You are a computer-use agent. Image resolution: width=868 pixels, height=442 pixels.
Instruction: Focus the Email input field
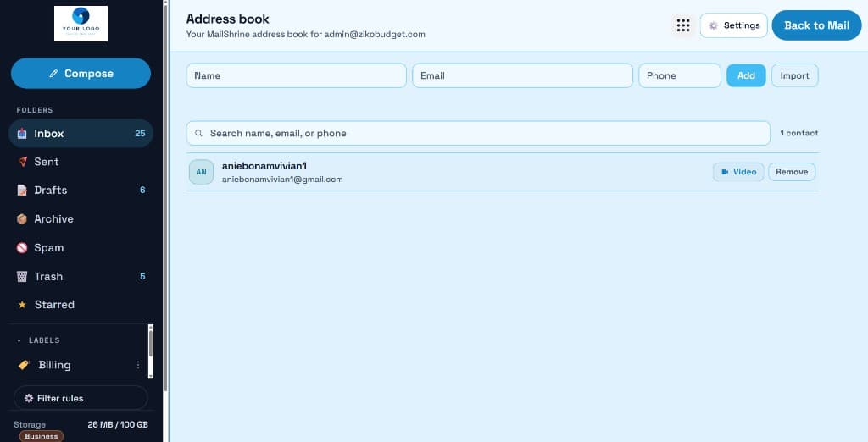point(522,76)
